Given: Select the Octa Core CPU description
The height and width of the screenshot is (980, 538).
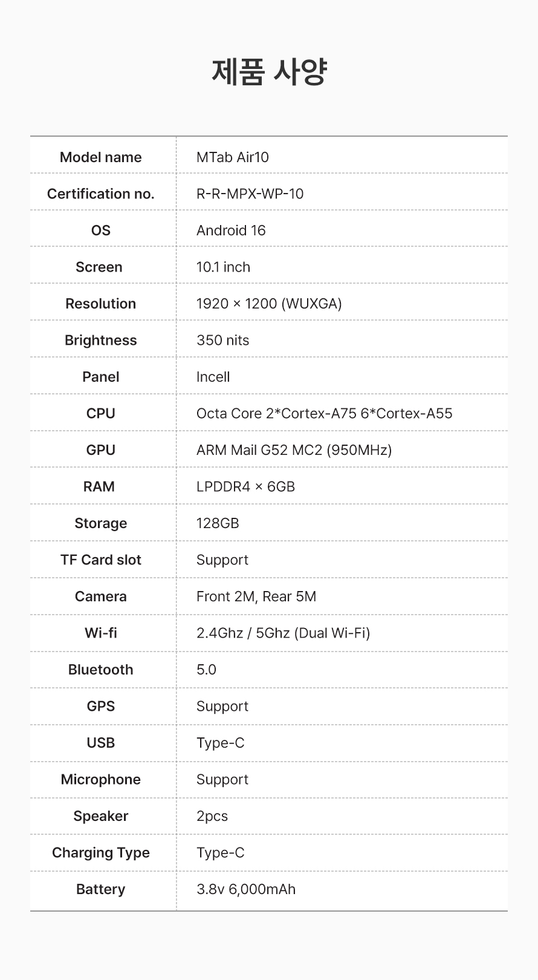Looking at the screenshot, I should [324, 413].
